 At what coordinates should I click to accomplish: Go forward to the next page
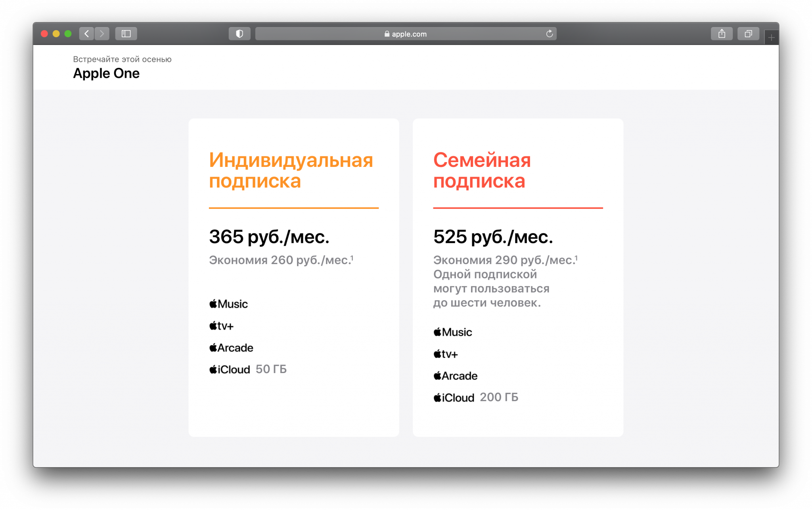(x=102, y=34)
